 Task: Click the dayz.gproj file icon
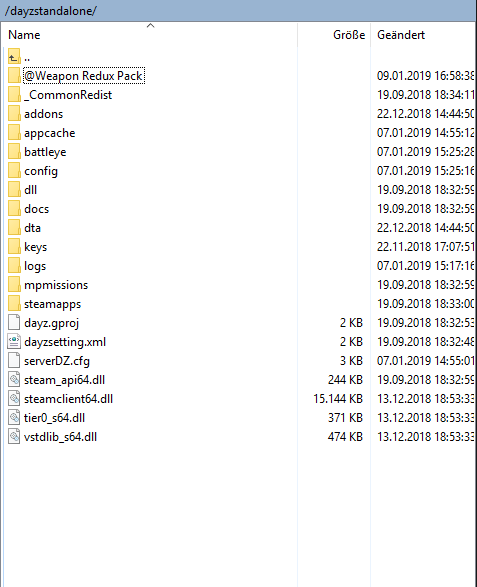pos(14,323)
